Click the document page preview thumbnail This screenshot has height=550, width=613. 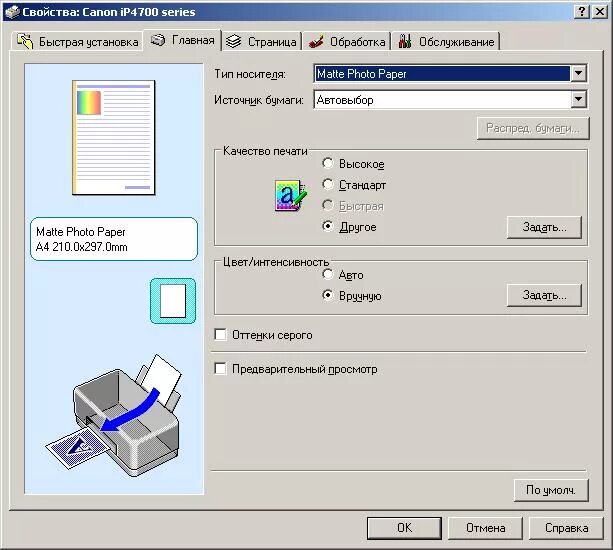(x=113, y=138)
